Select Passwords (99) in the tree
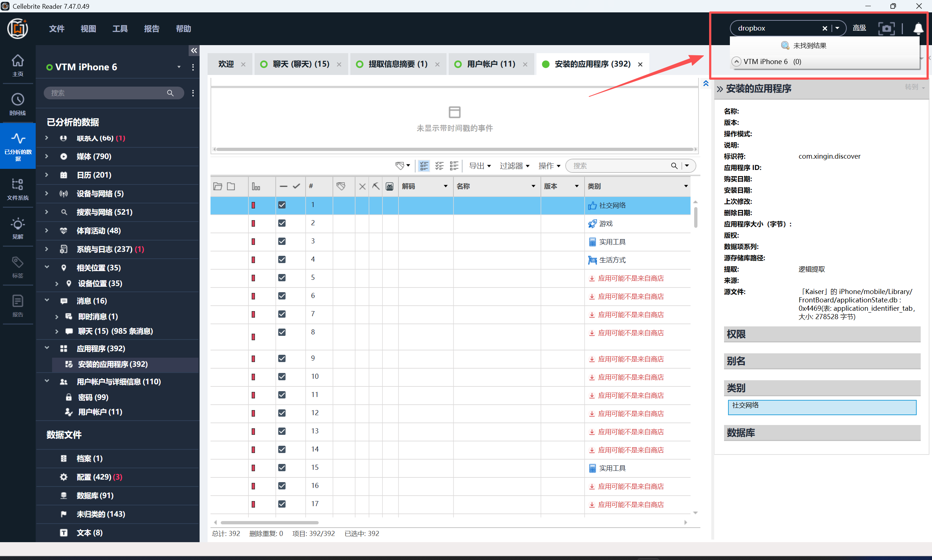 (x=93, y=397)
